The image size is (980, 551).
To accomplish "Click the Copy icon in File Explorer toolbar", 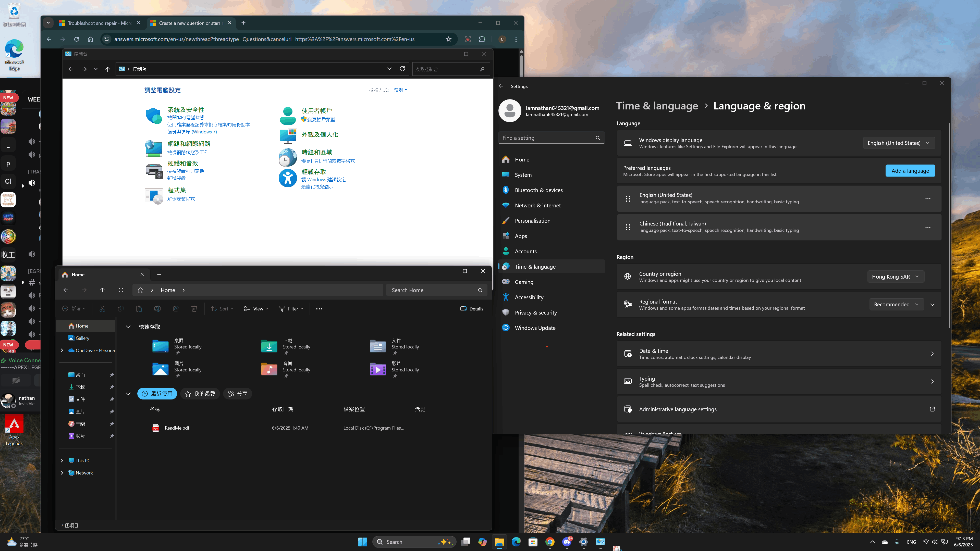I will click(121, 309).
